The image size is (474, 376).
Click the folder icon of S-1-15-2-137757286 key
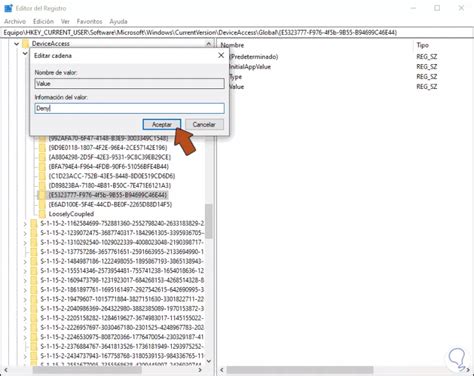click(x=34, y=252)
